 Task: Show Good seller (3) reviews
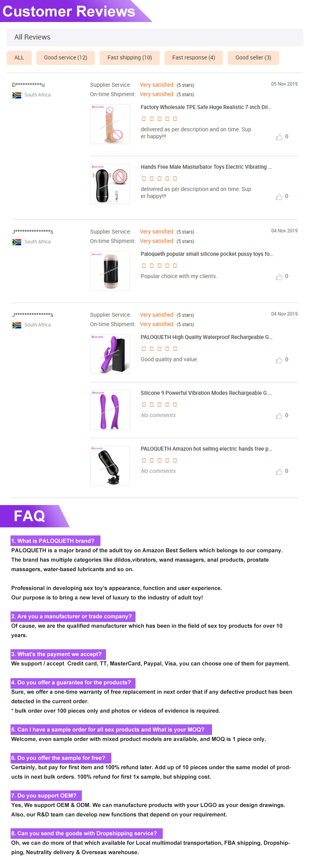click(253, 58)
